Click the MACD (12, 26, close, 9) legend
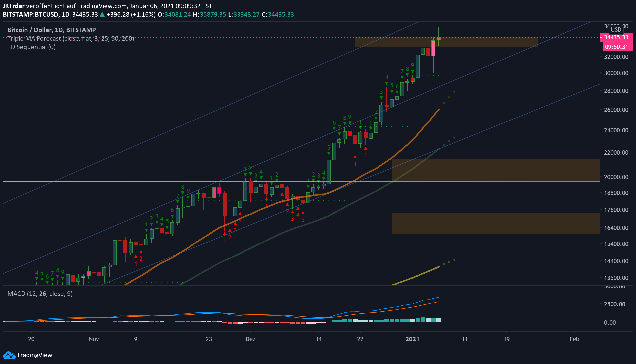The width and height of the screenshot is (636, 364). [x=40, y=294]
